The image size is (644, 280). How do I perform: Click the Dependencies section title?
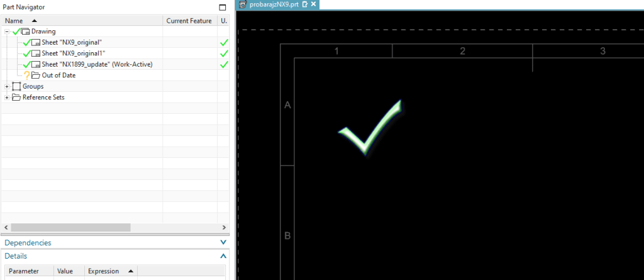point(28,243)
